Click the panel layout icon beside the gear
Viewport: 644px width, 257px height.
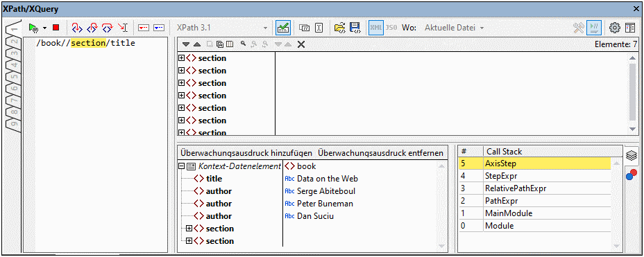click(630, 28)
